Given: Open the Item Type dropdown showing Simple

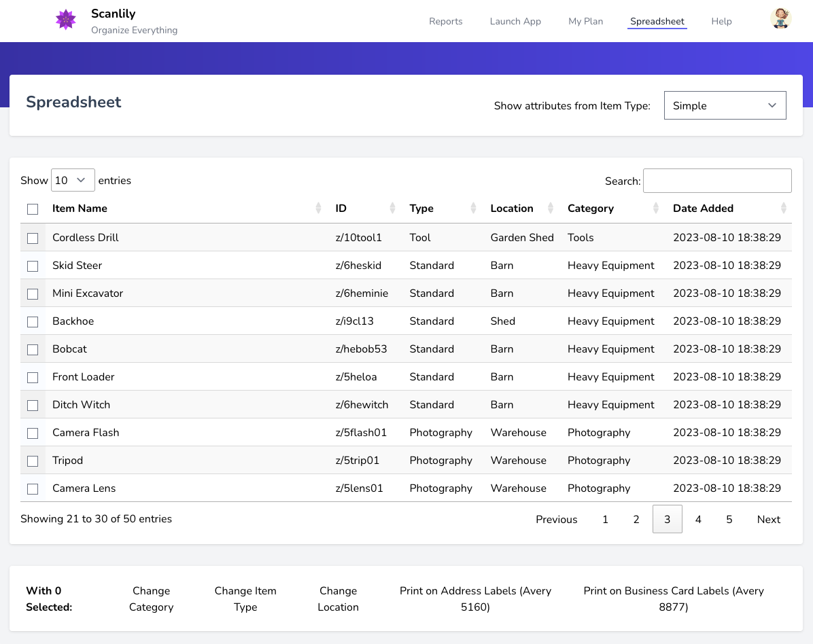Looking at the screenshot, I should pyautogui.click(x=725, y=105).
